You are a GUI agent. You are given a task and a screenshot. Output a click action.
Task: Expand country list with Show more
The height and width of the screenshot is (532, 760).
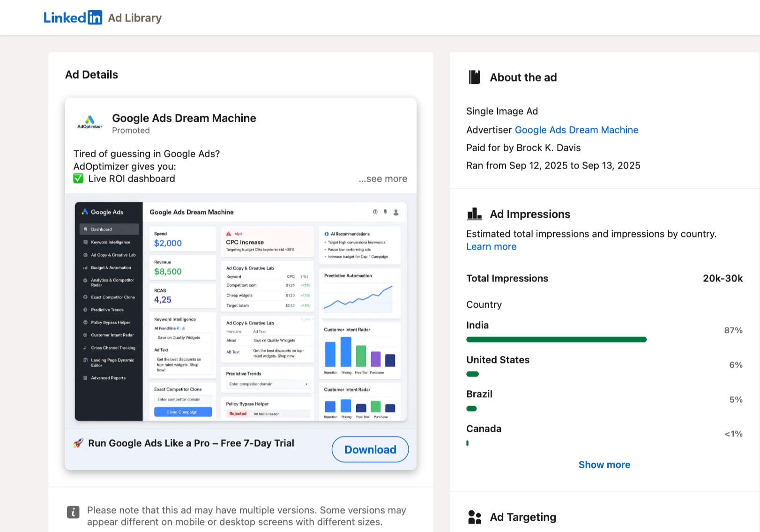604,465
